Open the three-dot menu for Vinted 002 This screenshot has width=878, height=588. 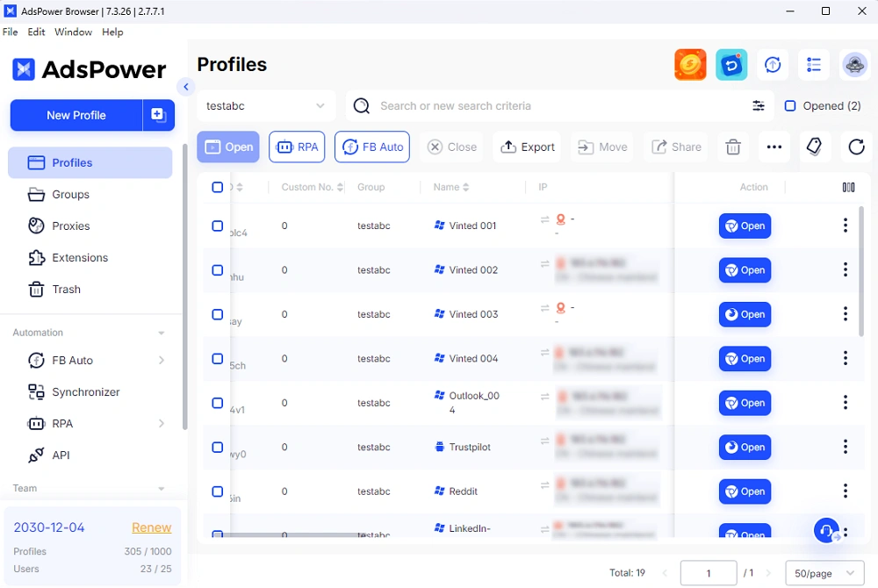845,270
